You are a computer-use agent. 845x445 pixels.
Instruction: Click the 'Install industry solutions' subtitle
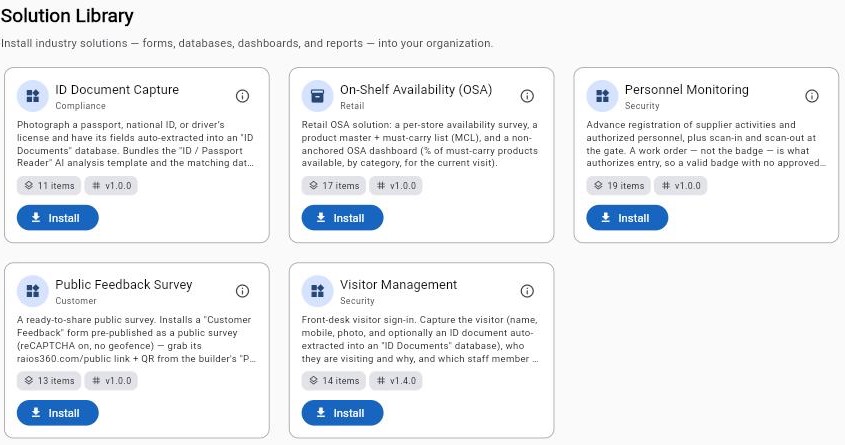tap(246, 43)
